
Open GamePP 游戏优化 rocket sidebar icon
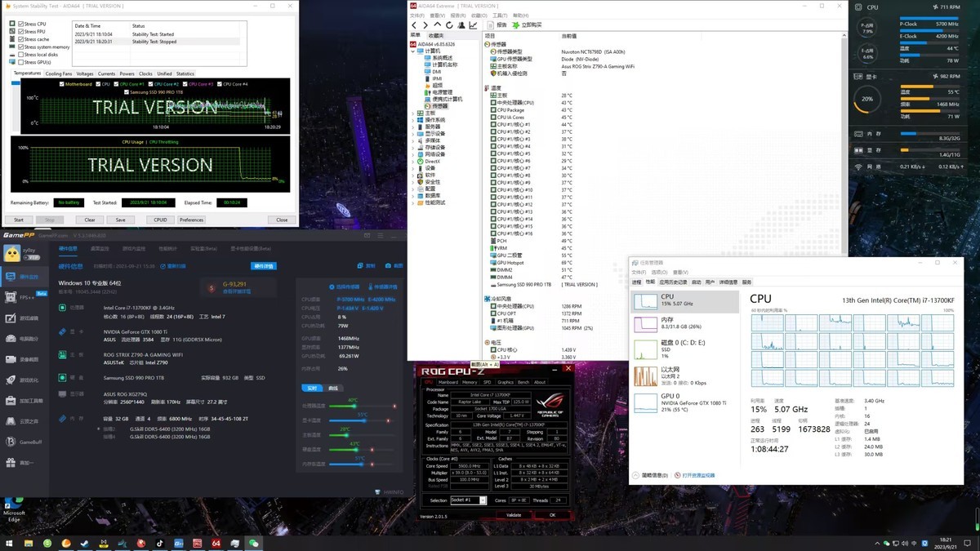click(x=11, y=380)
